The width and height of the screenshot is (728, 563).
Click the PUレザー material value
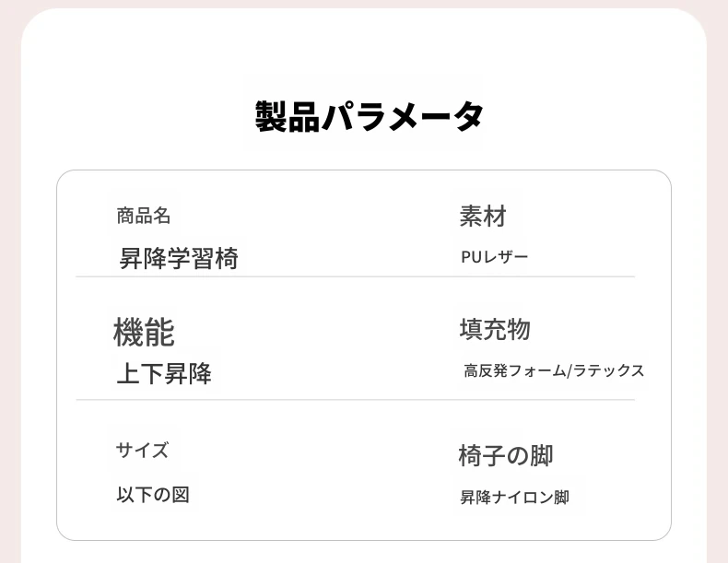click(495, 257)
